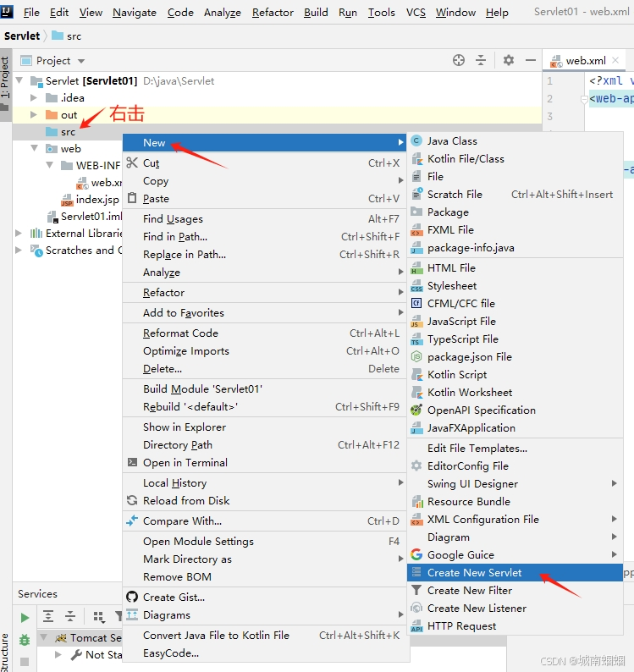Expand the .idea folder
Screen dimensions: 634x672
pyautogui.click(x=34, y=97)
